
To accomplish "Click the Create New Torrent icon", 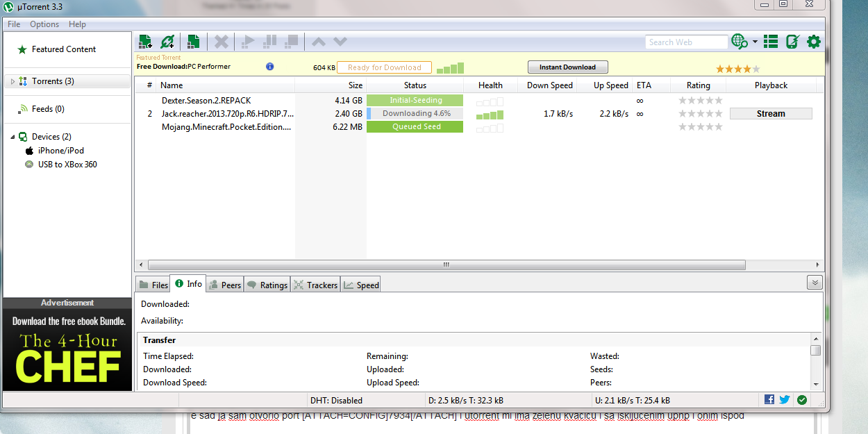I will 194,42.
